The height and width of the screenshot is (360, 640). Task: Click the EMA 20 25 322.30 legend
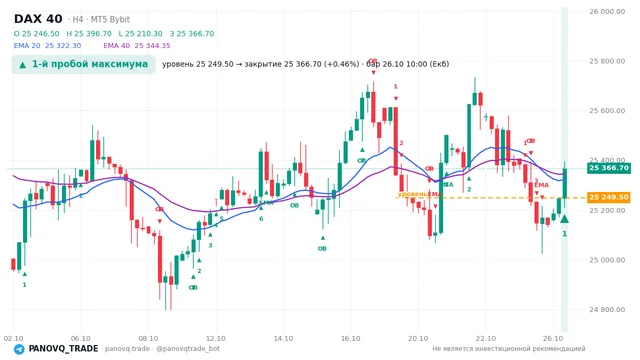pyautogui.click(x=47, y=46)
